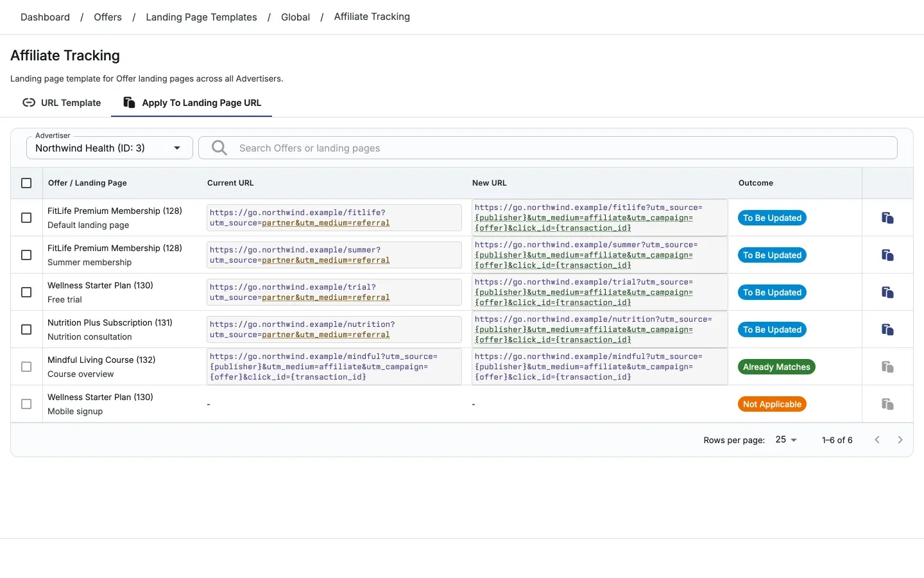Focus the Search Offers or landing pages field
This screenshot has height=578, width=924.
tap(548, 148)
